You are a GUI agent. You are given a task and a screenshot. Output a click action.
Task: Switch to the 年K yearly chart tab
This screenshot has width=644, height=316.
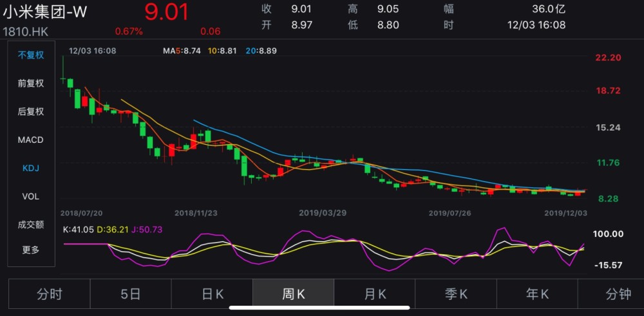[537, 294]
